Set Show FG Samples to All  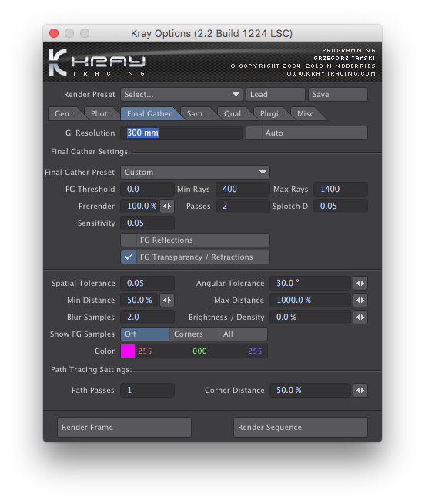click(243, 334)
